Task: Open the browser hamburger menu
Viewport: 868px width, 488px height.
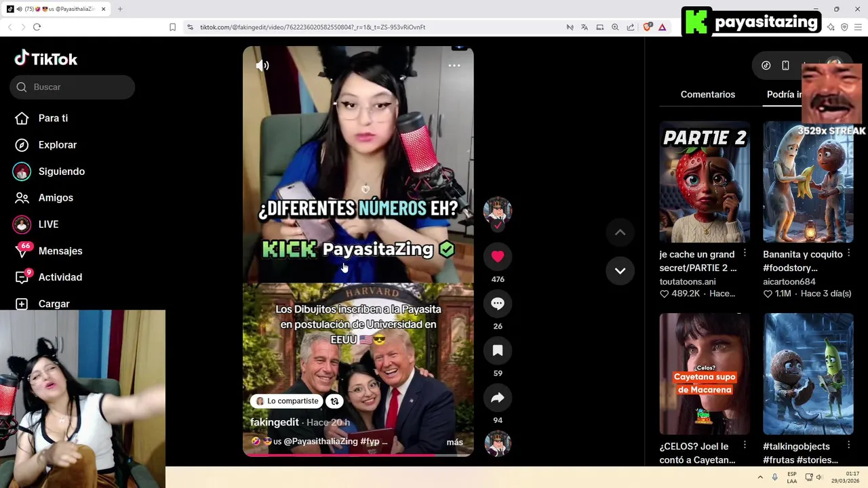Action: pos(858,27)
